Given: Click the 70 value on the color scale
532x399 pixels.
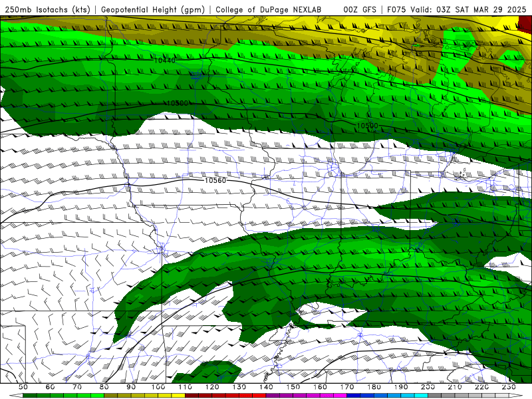Looking at the screenshot, I should [77, 387].
